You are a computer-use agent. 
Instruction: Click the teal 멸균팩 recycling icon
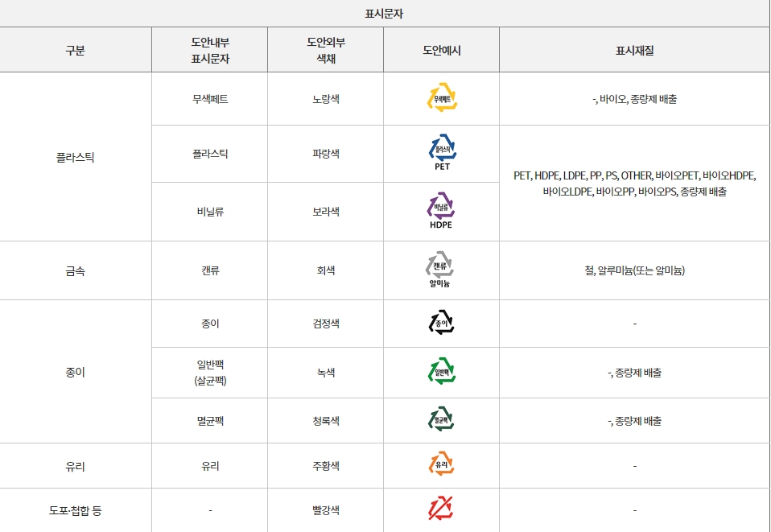coord(441,419)
